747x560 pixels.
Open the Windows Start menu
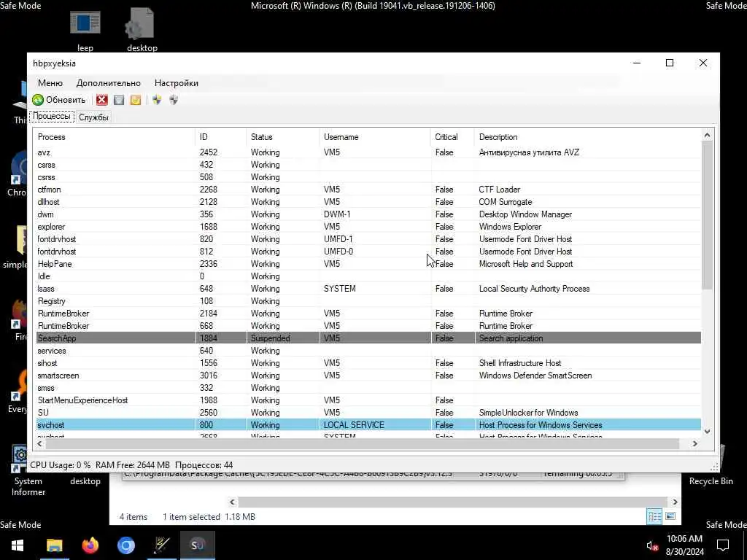18,545
